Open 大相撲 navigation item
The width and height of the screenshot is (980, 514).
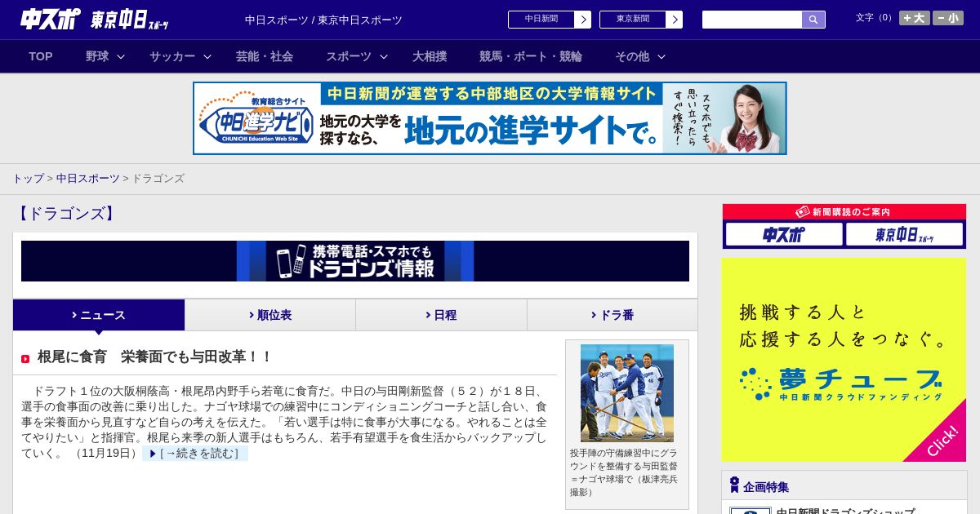430,56
